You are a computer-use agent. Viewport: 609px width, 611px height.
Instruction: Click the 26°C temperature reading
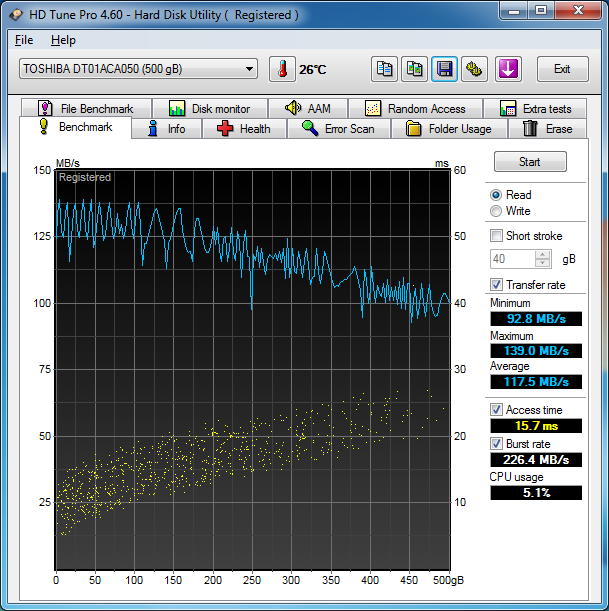click(312, 70)
